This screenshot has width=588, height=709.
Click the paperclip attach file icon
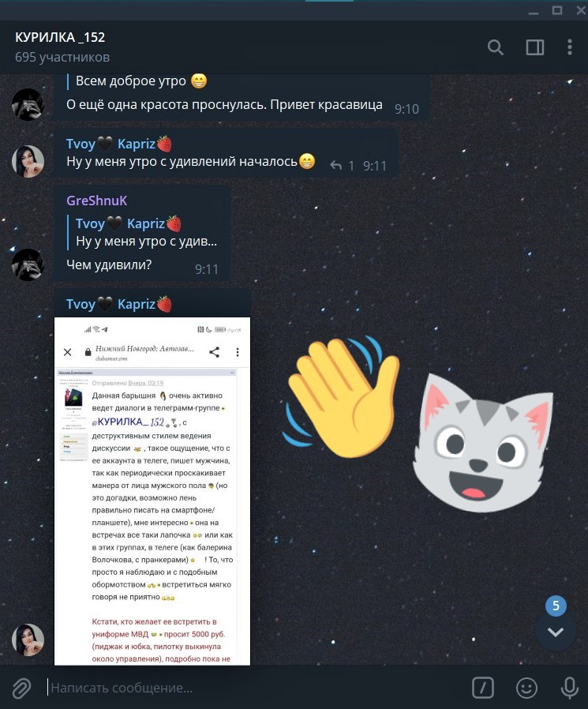point(21,688)
